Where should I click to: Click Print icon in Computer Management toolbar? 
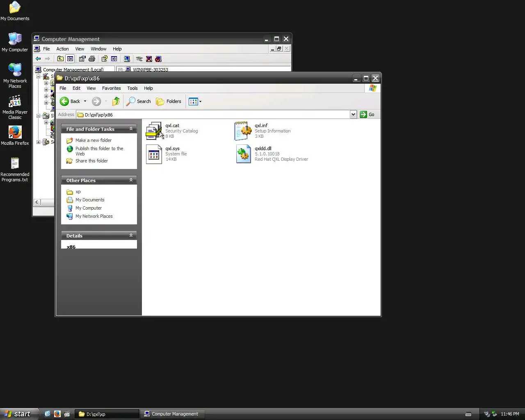[92, 59]
